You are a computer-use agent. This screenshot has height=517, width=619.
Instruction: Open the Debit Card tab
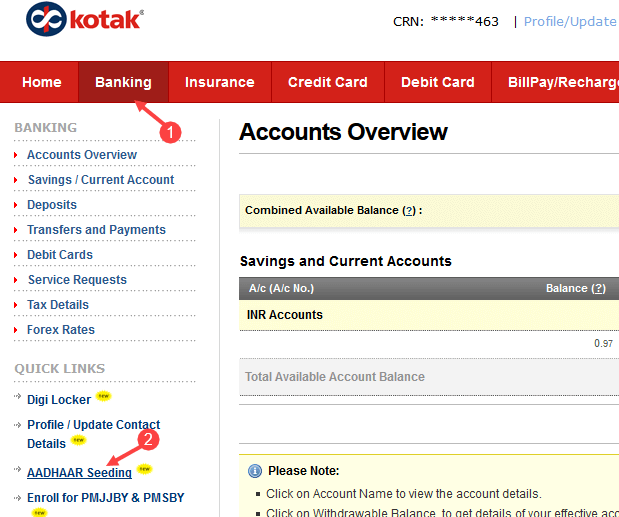pos(437,82)
